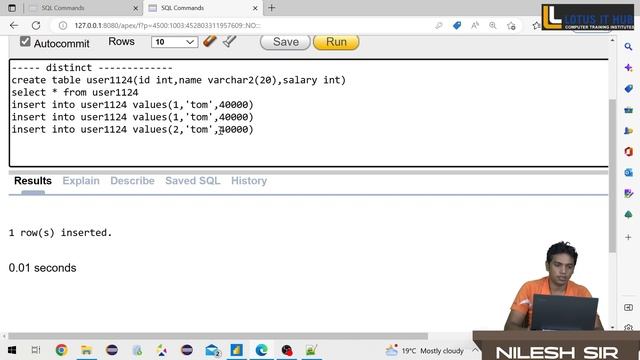This screenshot has height=360, width=640.
Task: Go back to the previous page
Action: click(14, 25)
